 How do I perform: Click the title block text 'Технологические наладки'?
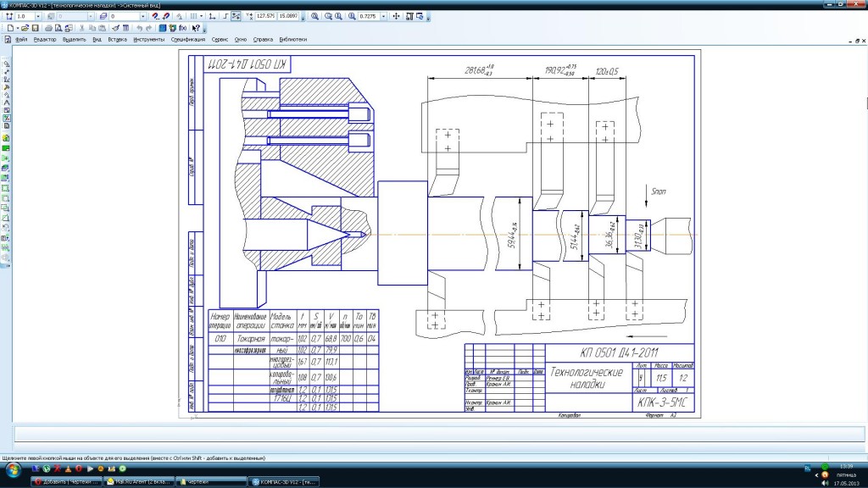[587, 379]
